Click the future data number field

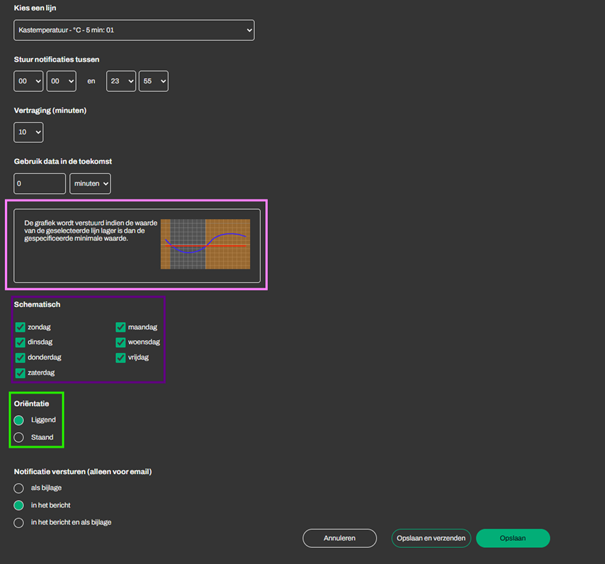point(40,183)
